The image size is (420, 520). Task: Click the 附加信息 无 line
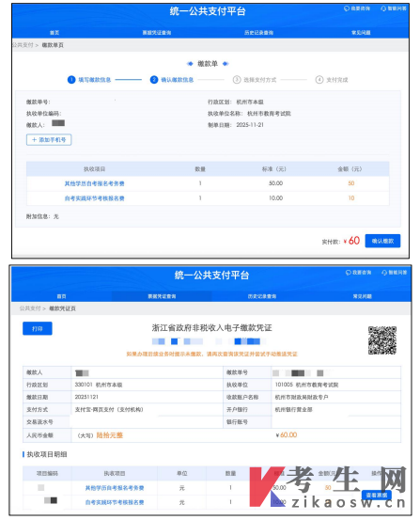pyautogui.click(x=42, y=216)
